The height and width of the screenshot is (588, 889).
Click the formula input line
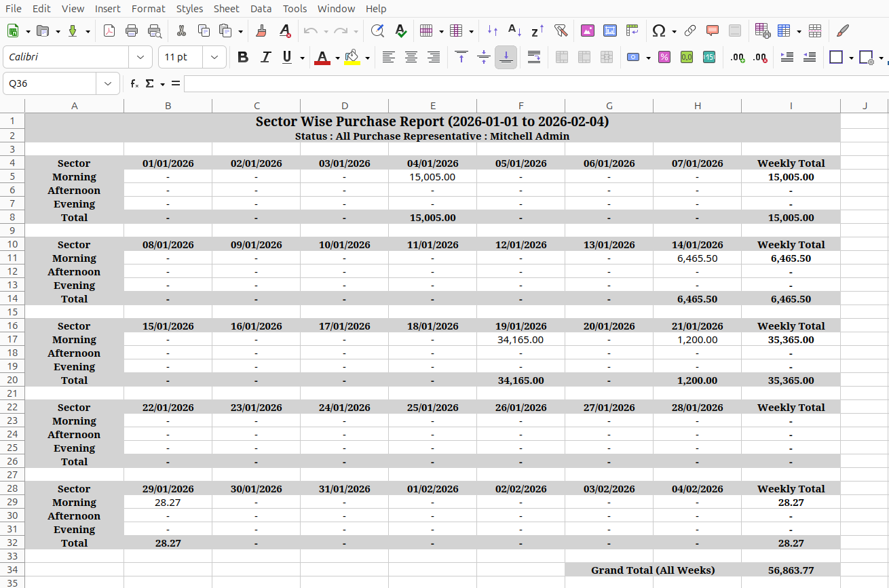[536, 83]
